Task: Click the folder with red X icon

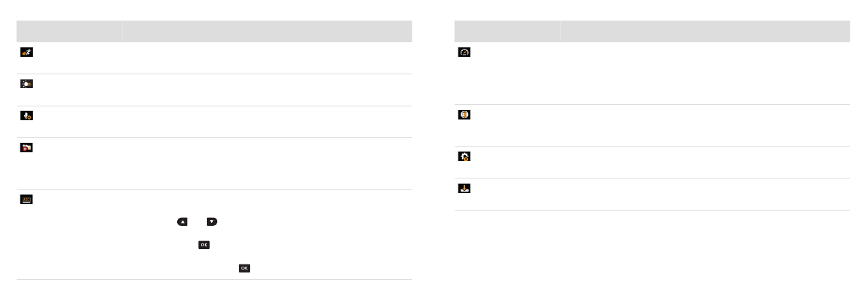Action: coord(26,147)
